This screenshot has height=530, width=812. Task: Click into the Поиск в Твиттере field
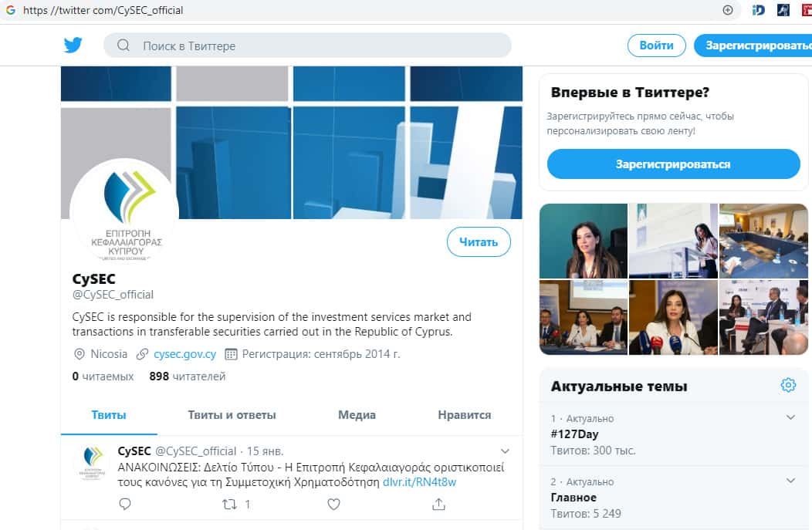click(x=307, y=46)
